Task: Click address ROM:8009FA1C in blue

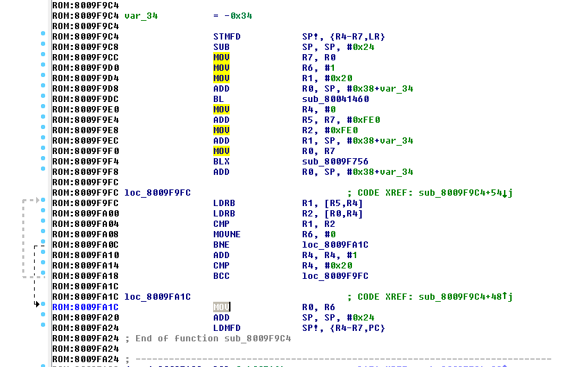Action: [85, 307]
